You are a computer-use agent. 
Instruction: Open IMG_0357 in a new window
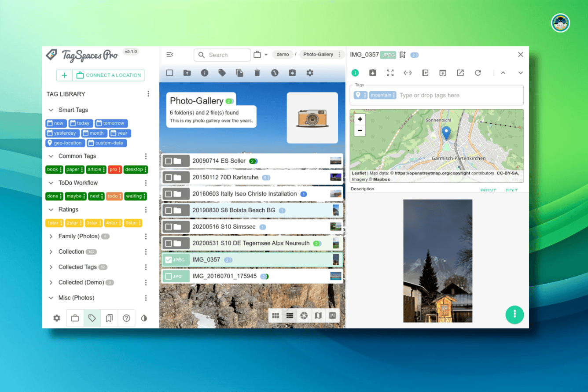[460, 73]
